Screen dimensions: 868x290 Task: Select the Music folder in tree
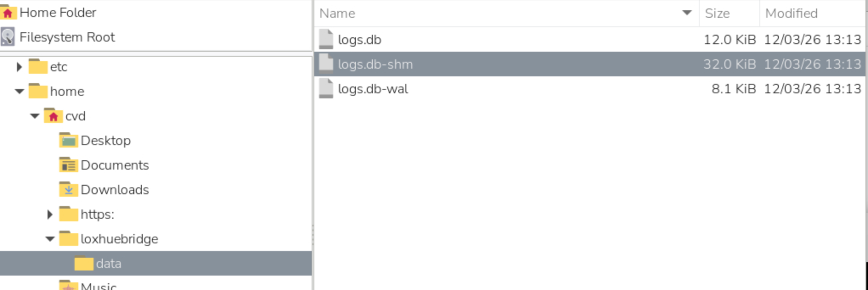(98, 286)
